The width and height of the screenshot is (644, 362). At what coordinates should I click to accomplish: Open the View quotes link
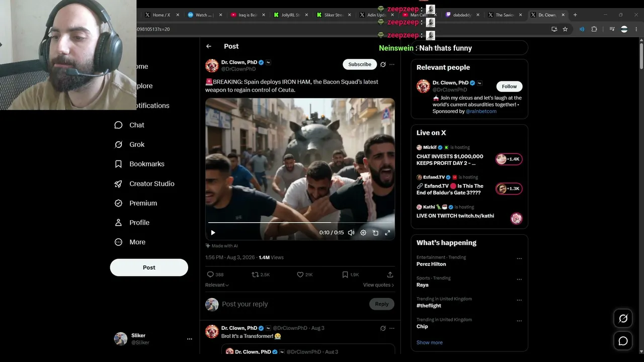[378, 285]
